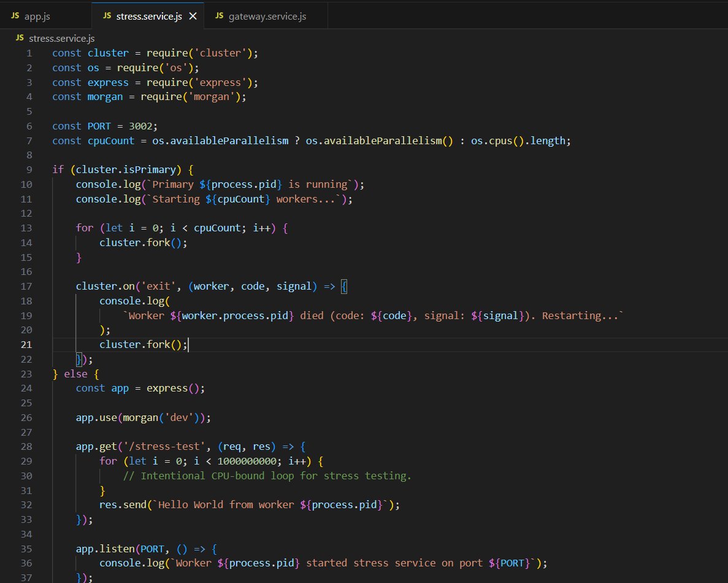This screenshot has height=583, width=728.
Task: Click the '/stress-test' route string
Action: click(x=164, y=447)
